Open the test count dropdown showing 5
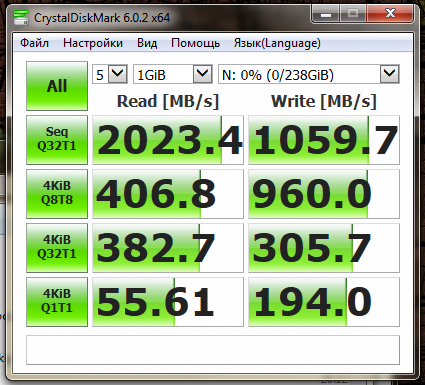 (110, 74)
